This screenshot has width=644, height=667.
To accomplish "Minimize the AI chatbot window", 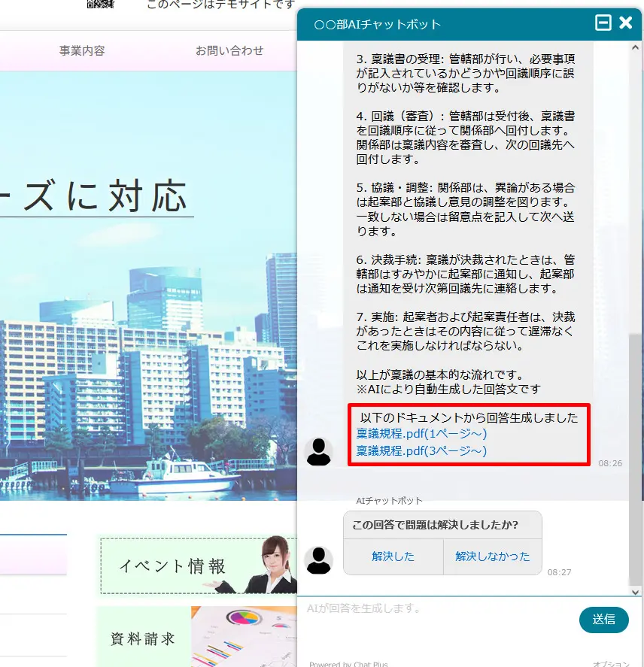I will point(603,23).
